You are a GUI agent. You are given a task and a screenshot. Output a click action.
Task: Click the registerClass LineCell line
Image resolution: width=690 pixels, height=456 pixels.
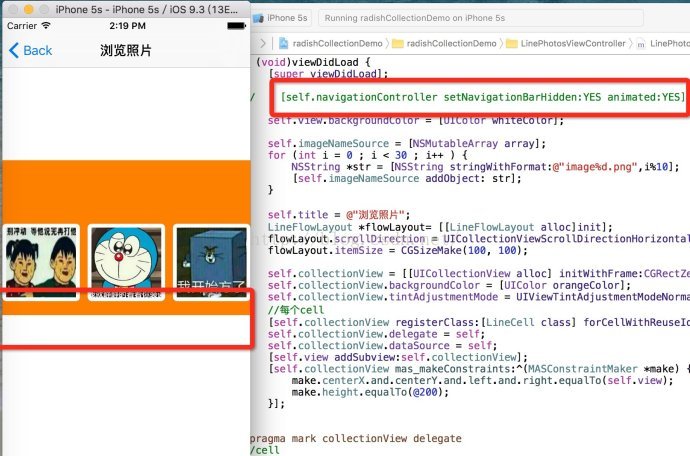point(479,322)
